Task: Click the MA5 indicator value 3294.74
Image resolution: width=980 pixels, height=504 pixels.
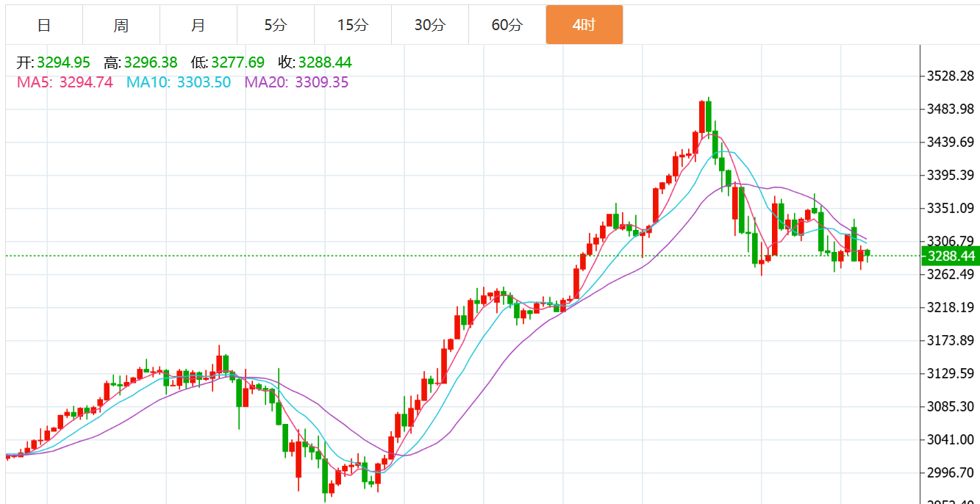Action: (86, 82)
